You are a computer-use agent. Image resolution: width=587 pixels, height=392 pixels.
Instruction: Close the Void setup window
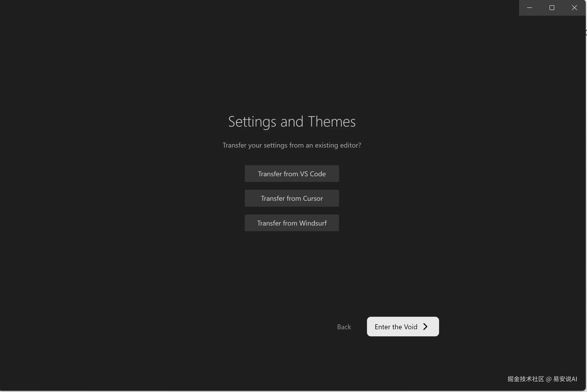(574, 8)
